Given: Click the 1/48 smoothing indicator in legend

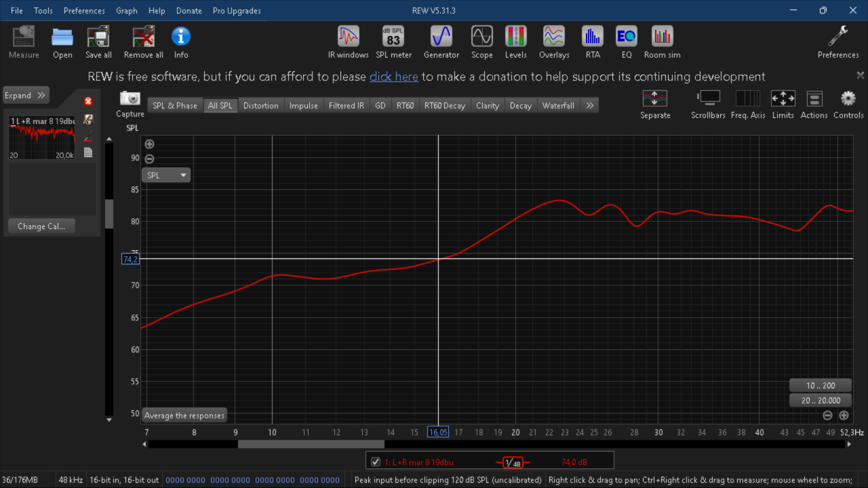Looking at the screenshot, I should pos(513,463).
